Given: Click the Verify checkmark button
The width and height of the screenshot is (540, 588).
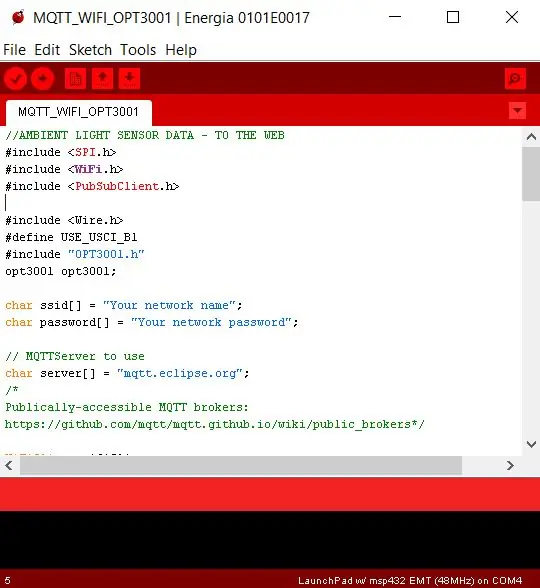Looking at the screenshot, I should click(15, 79).
